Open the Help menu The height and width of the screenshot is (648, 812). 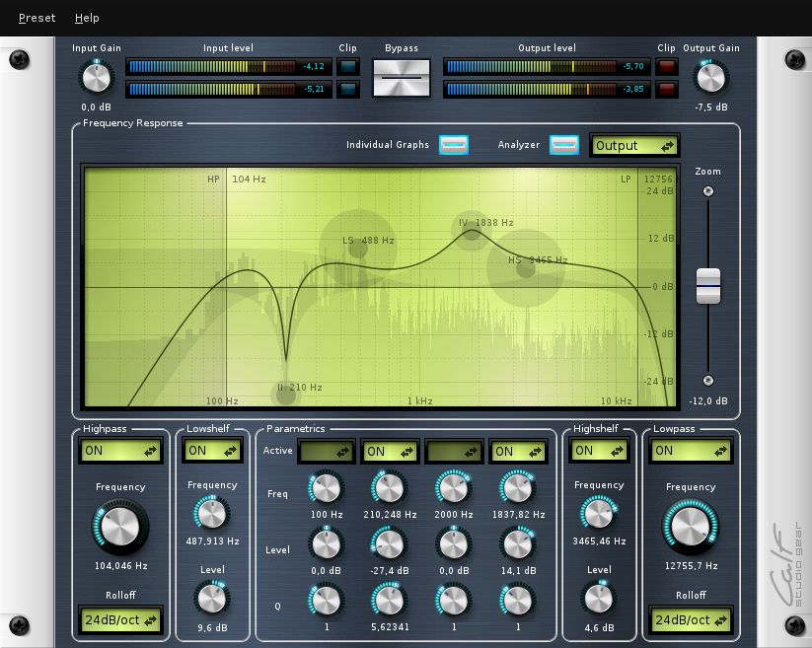pyautogui.click(x=87, y=18)
